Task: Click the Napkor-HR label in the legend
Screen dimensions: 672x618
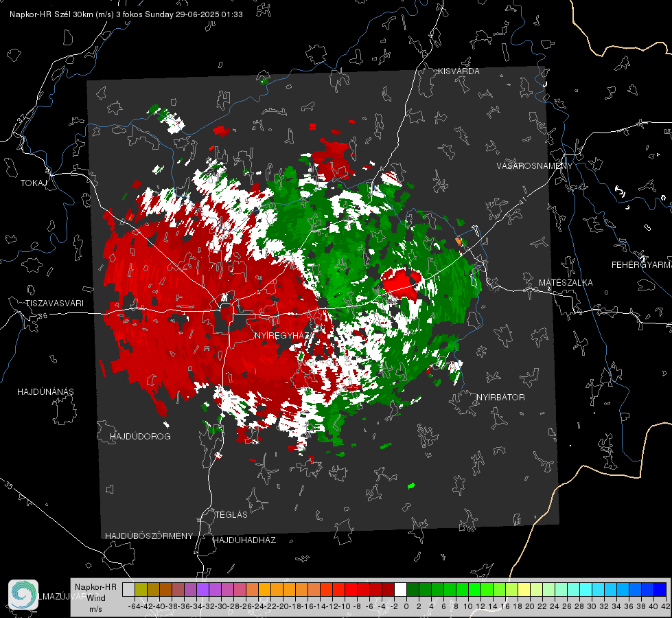Action: coord(95,586)
